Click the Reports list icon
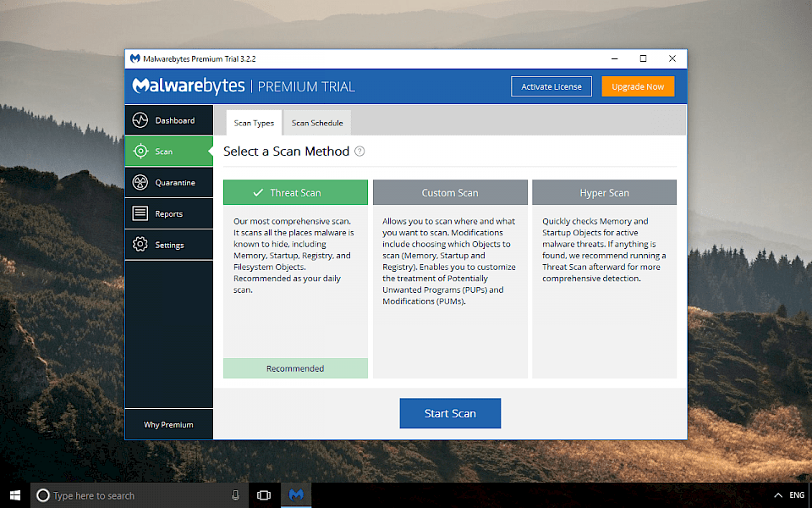Screen dimensions: 812x508 [140, 213]
